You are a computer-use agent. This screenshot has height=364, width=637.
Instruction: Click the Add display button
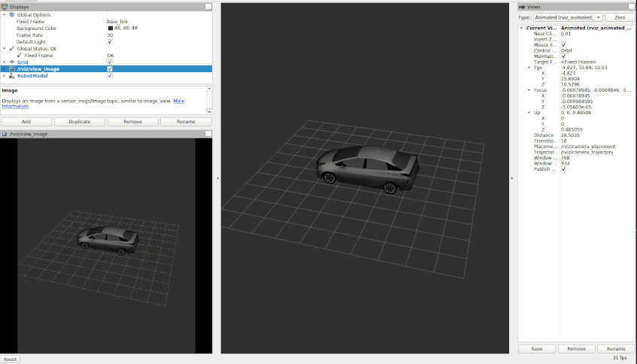click(26, 122)
